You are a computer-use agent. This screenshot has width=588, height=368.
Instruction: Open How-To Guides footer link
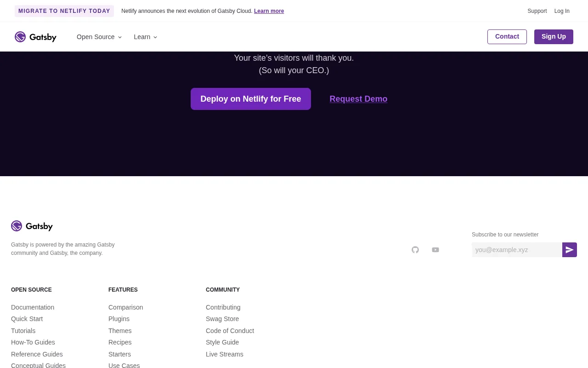[x=33, y=342]
